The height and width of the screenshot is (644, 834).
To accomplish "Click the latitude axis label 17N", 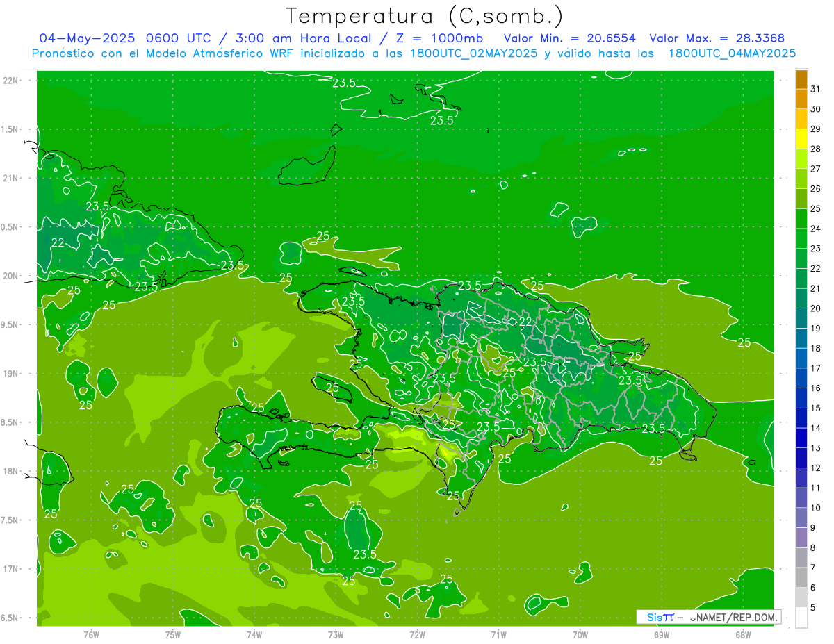I will tap(10, 570).
